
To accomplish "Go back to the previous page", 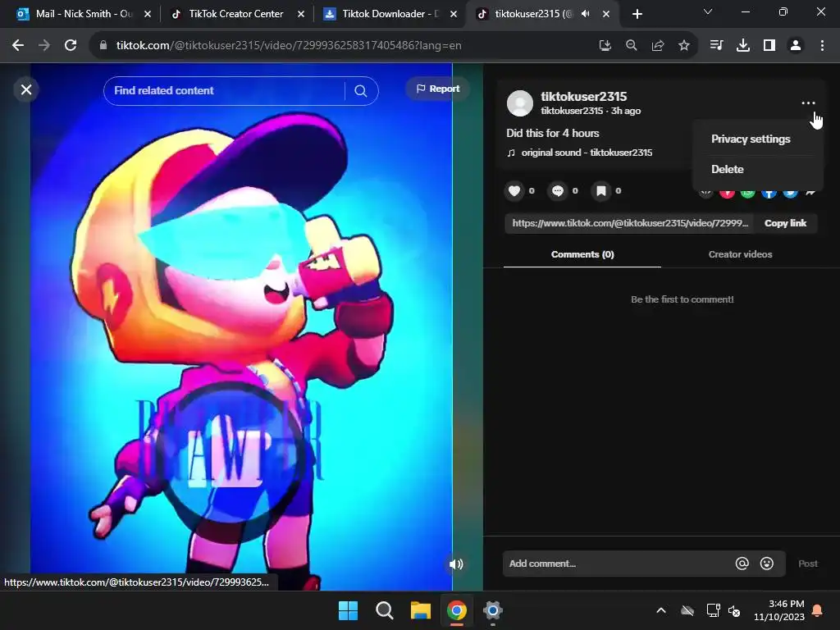I will click(x=18, y=46).
